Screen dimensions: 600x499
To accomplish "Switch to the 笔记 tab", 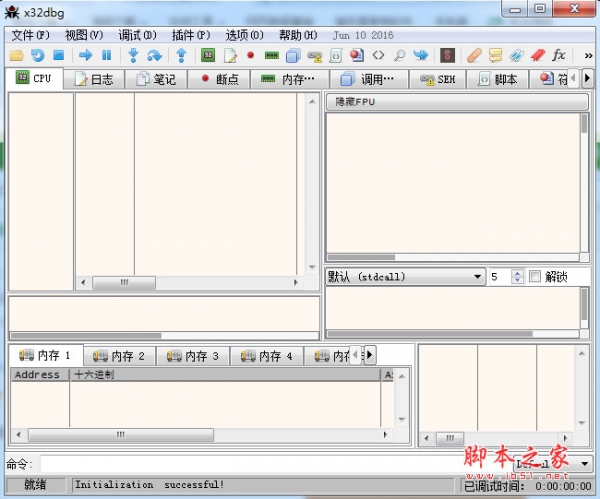I will 156,79.
